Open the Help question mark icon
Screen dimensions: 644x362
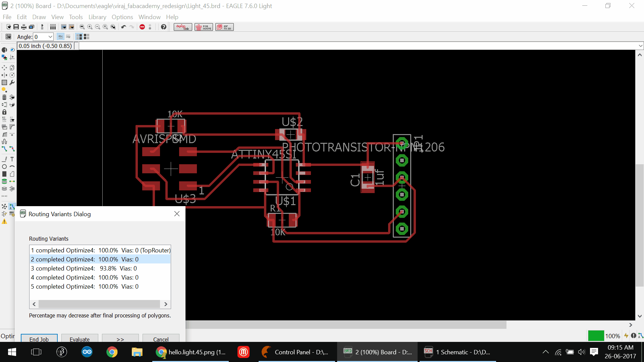tap(163, 27)
